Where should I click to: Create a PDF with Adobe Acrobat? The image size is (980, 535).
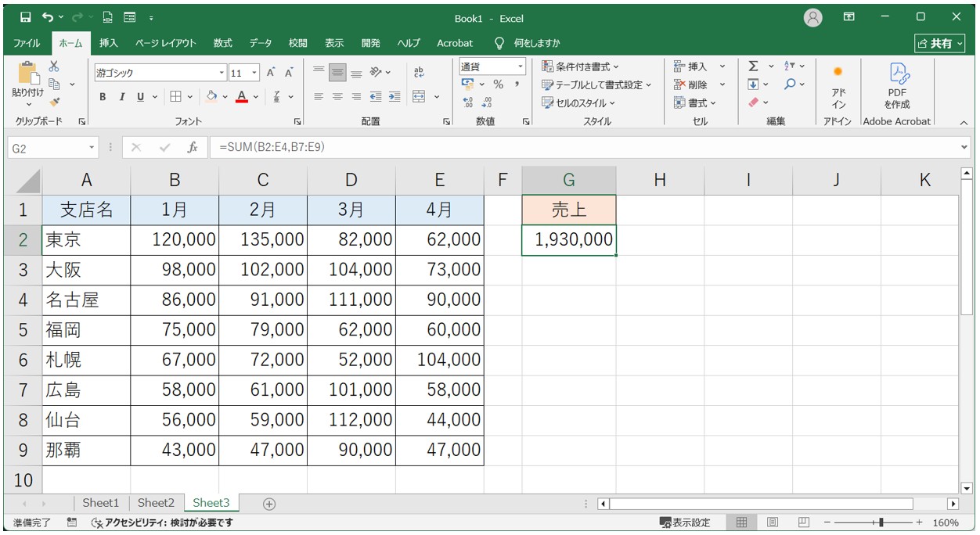point(896,87)
